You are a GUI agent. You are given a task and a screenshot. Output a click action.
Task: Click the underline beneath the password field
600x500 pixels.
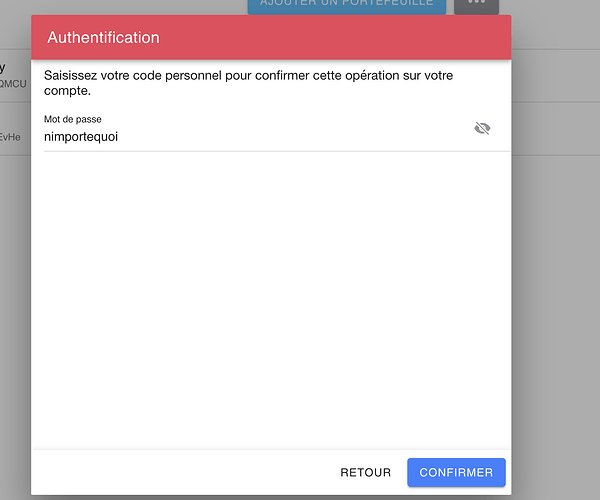click(x=270, y=151)
